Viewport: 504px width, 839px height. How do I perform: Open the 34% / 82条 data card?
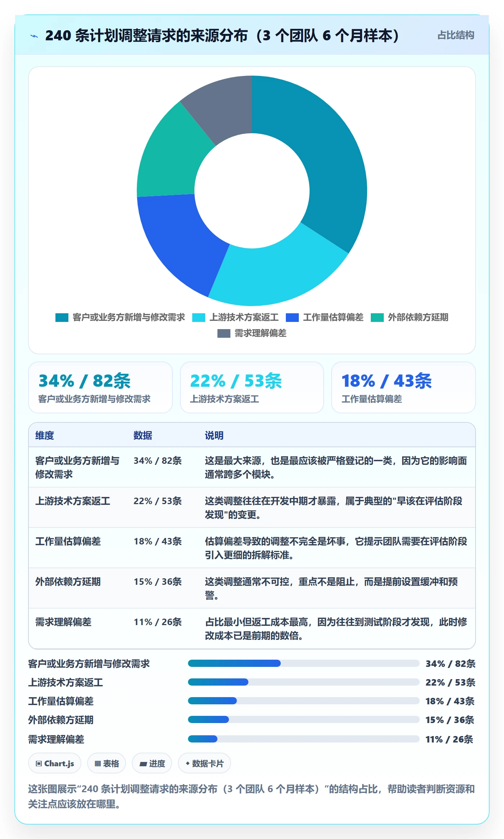point(100,387)
